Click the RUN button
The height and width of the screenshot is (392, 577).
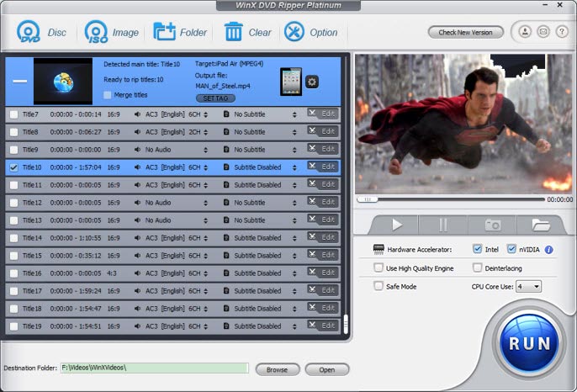(x=529, y=343)
